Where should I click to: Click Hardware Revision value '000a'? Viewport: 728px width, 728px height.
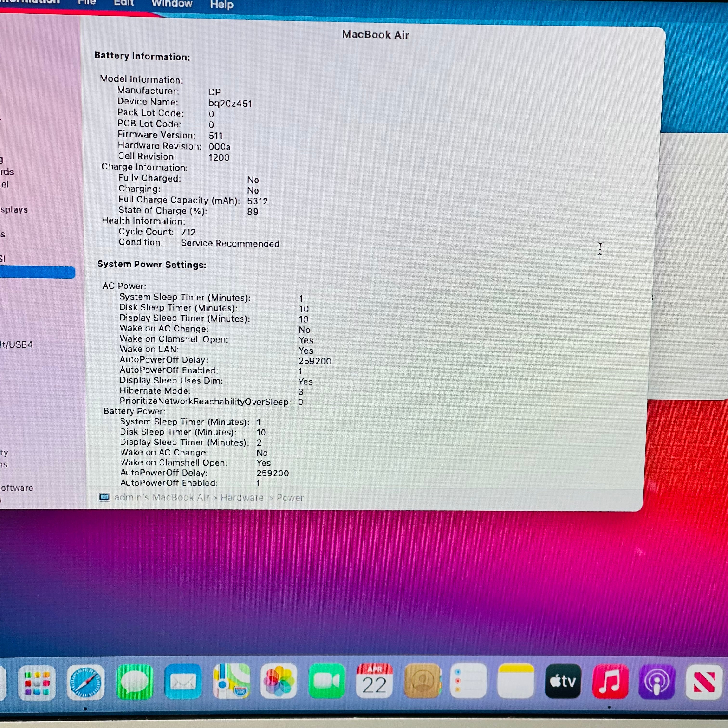point(219,147)
